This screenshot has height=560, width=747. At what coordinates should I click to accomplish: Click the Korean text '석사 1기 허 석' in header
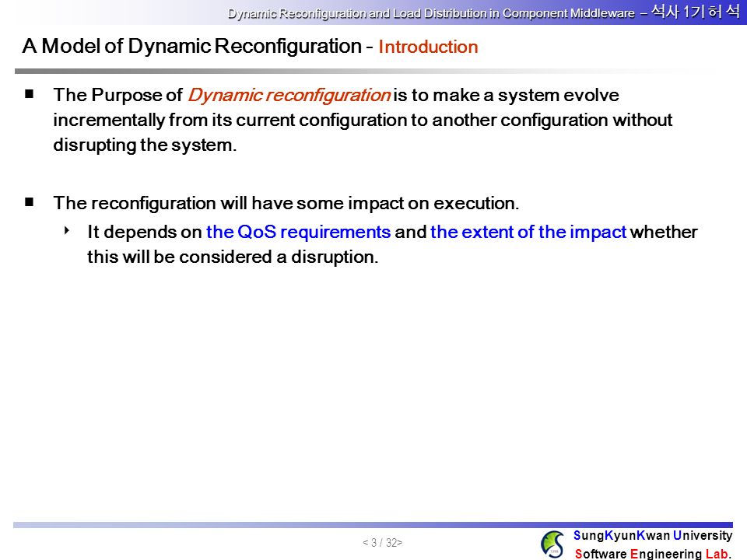pos(696,12)
